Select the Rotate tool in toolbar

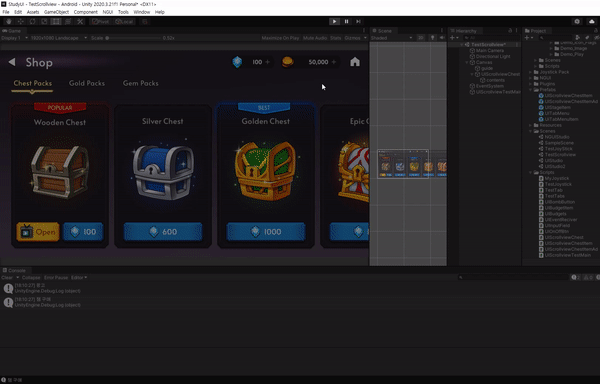[32, 22]
